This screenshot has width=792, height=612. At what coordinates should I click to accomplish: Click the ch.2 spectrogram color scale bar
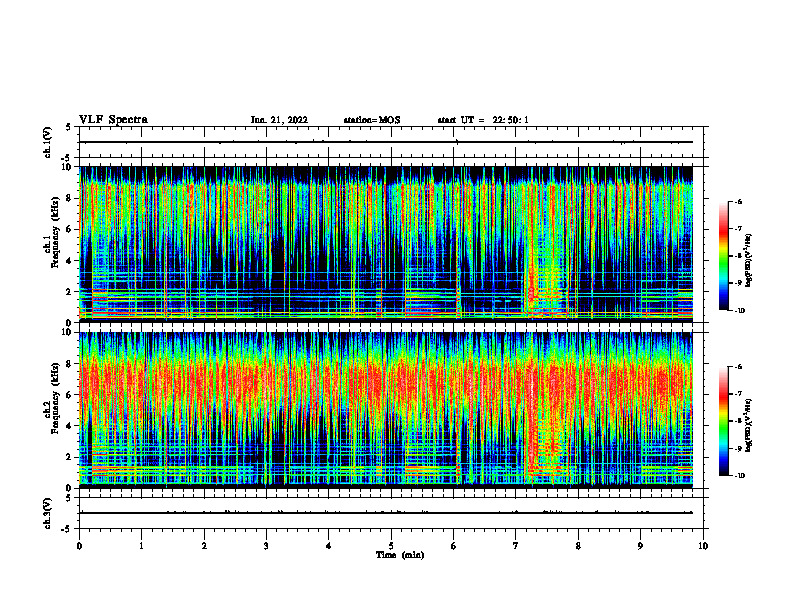724,421
